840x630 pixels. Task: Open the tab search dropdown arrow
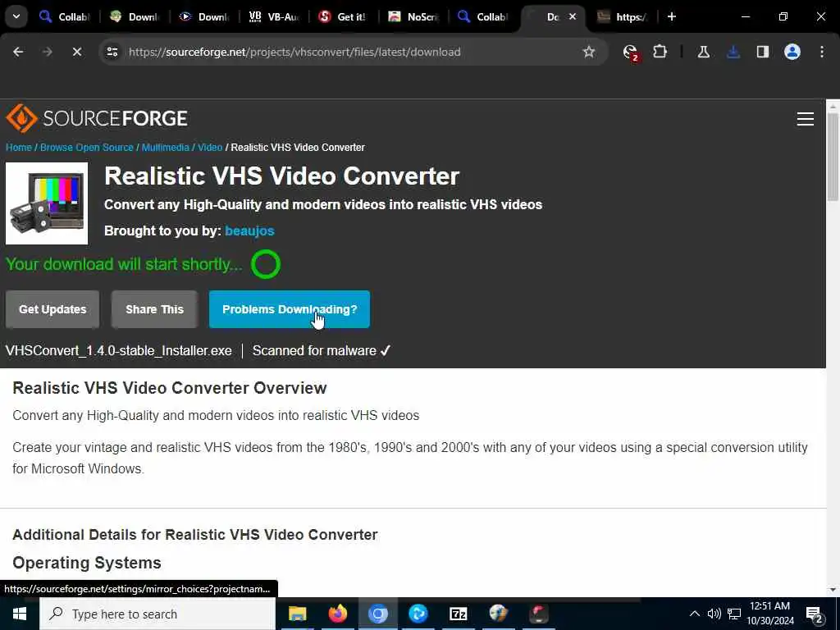pos(16,16)
